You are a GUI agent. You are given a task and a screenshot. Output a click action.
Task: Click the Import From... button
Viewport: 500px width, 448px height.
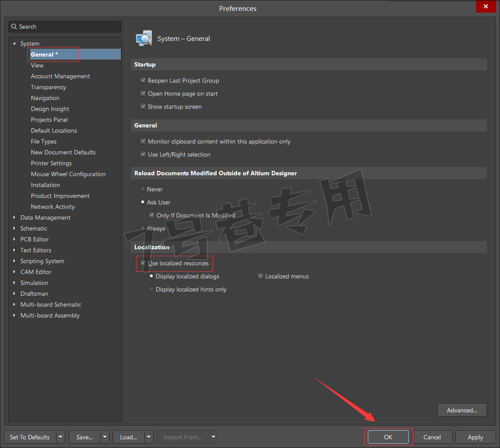(183, 437)
